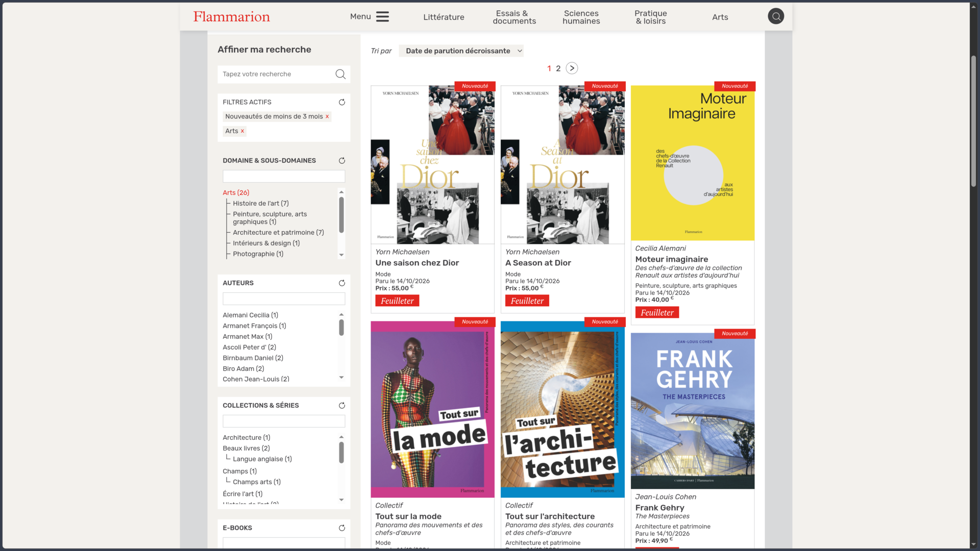Open the Frank Gehry book cover
The image size is (980, 551).
tap(692, 411)
